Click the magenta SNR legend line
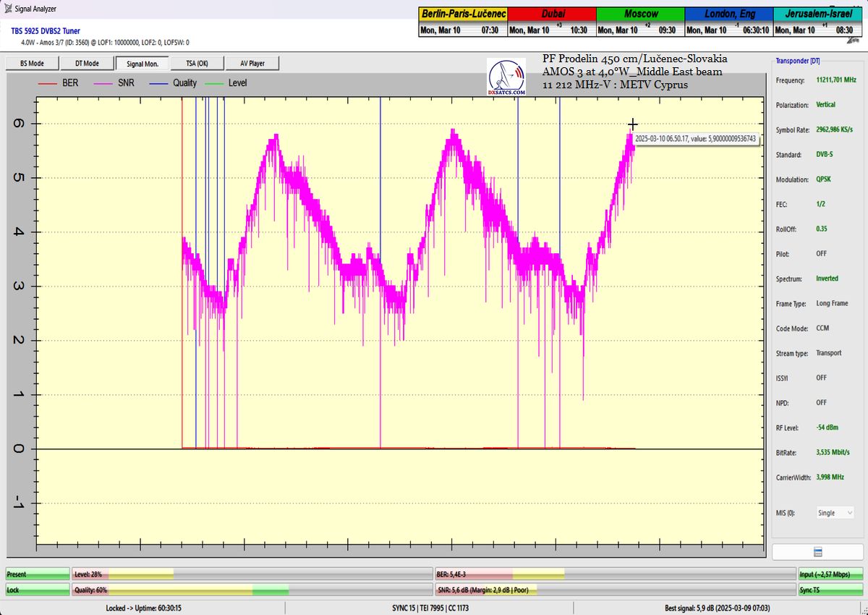 point(102,83)
